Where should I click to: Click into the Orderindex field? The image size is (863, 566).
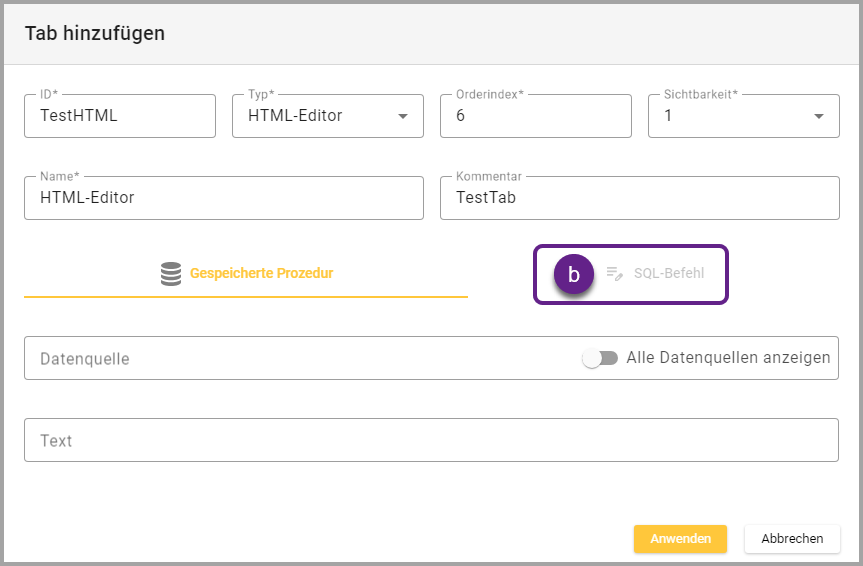[x=535, y=116]
